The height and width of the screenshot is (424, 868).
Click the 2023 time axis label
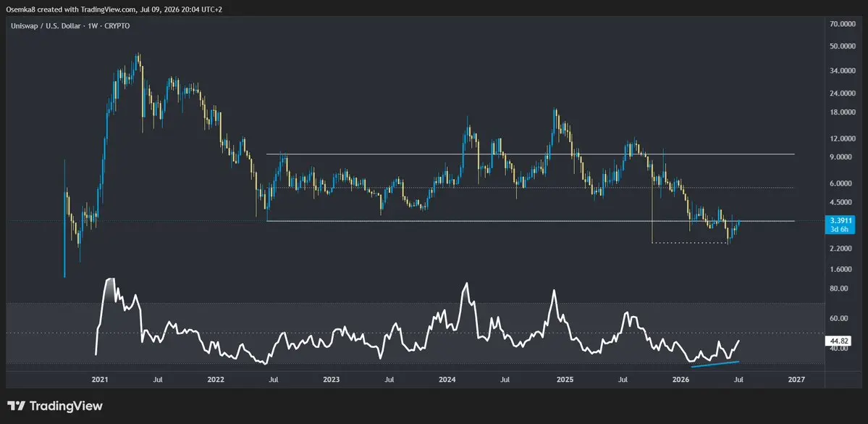pos(331,380)
